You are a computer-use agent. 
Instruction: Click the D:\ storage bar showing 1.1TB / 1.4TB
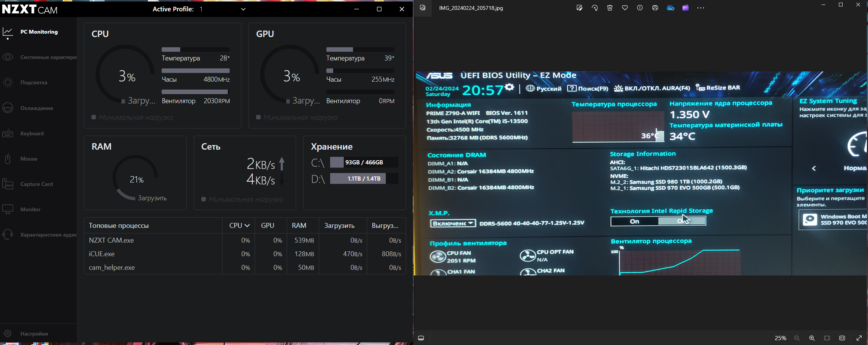click(364, 179)
